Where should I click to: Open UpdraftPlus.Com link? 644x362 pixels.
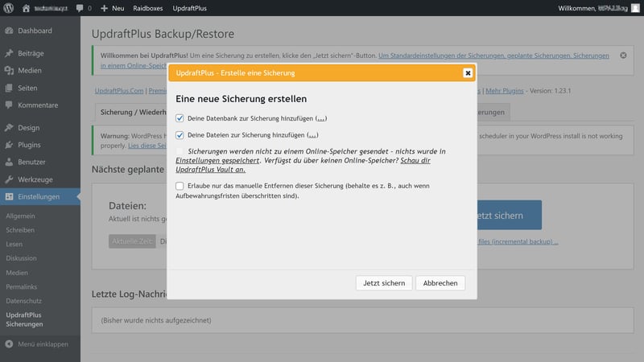[x=119, y=91]
